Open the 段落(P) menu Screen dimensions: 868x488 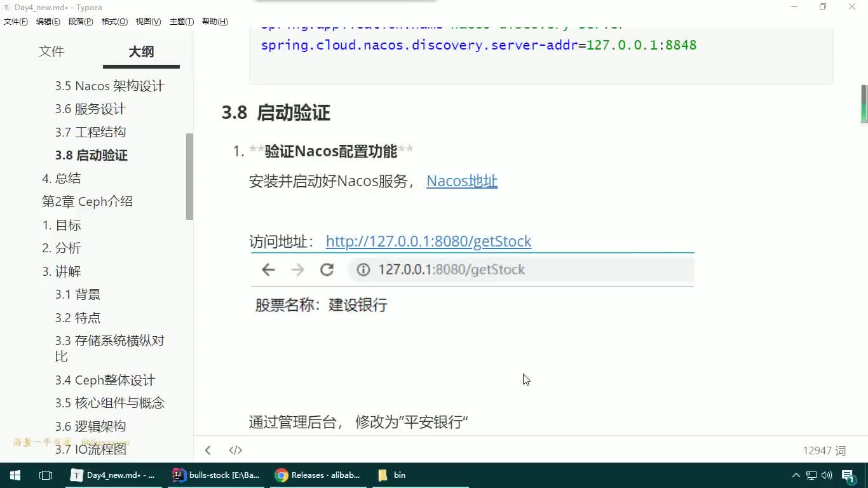point(81,22)
